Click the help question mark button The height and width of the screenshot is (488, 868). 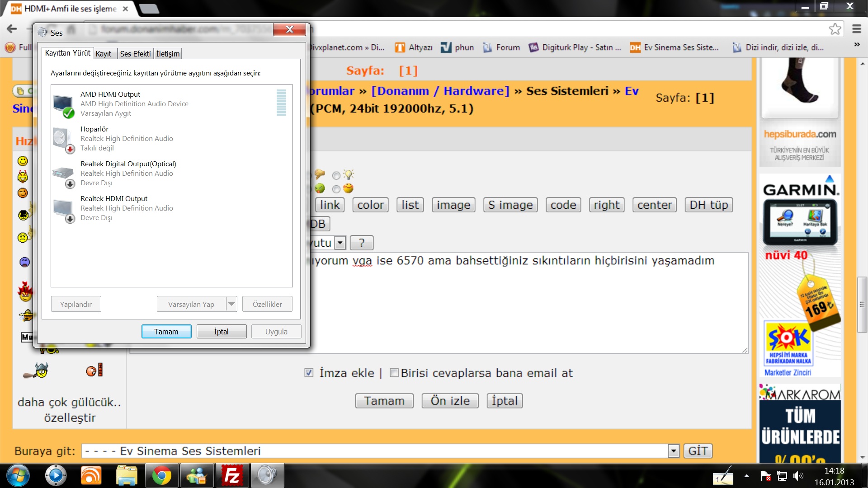coord(362,243)
